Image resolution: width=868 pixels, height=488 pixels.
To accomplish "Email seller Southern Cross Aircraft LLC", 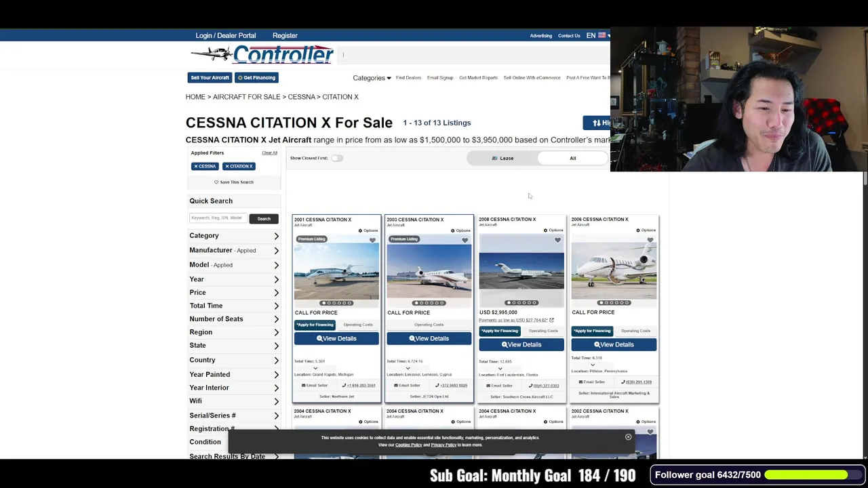I will [x=499, y=386].
